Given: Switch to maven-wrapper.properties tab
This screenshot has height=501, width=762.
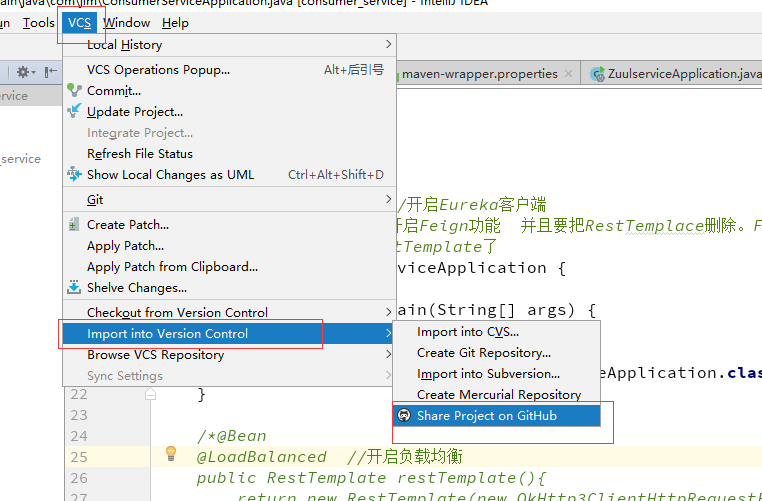Looking at the screenshot, I should click(x=479, y=74).
